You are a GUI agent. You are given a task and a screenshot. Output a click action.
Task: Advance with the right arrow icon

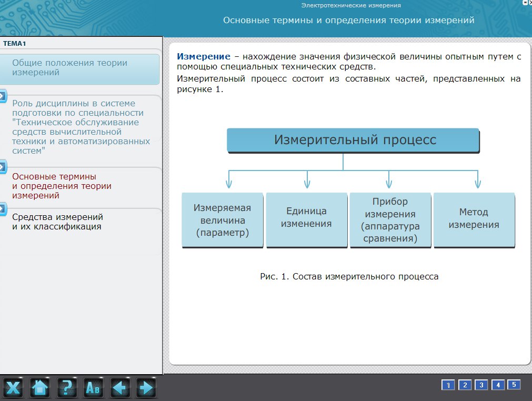[145, 388]
